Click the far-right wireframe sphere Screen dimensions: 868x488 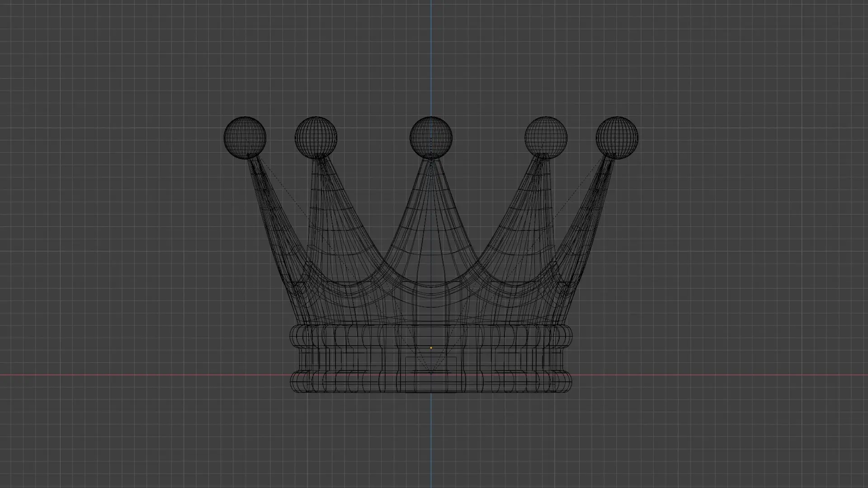pos(617,137)
